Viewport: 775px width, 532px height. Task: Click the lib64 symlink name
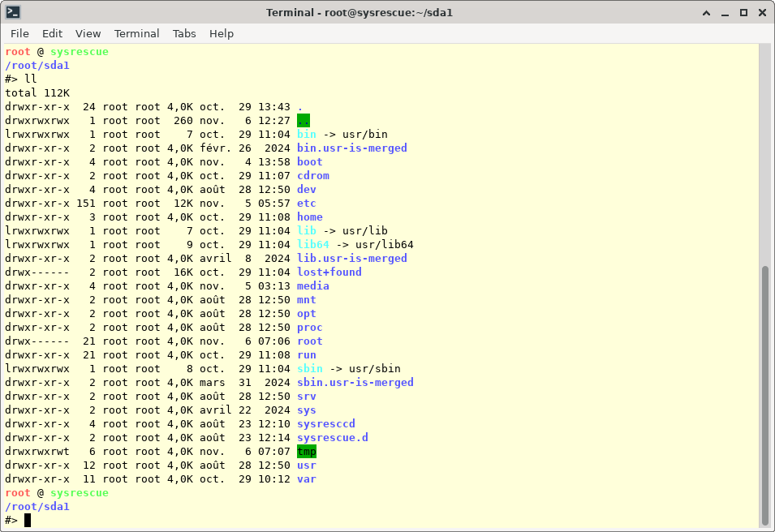pos(313,244)
